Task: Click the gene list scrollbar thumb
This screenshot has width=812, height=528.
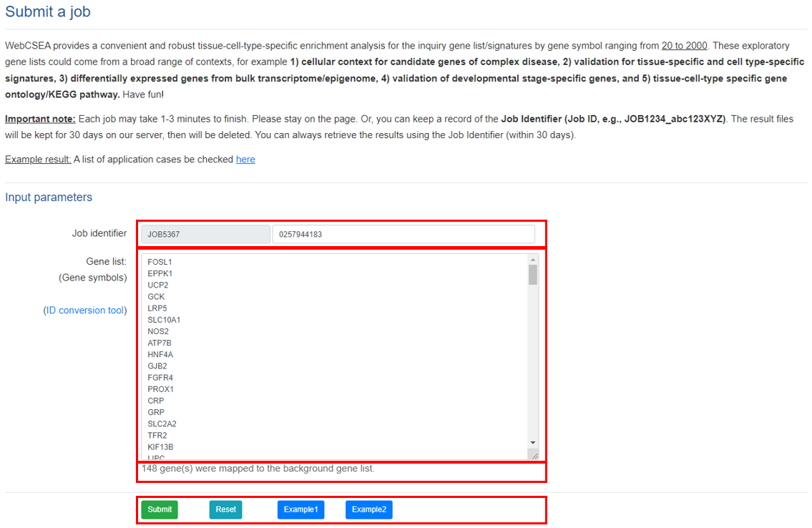Action: coord(532,275)
